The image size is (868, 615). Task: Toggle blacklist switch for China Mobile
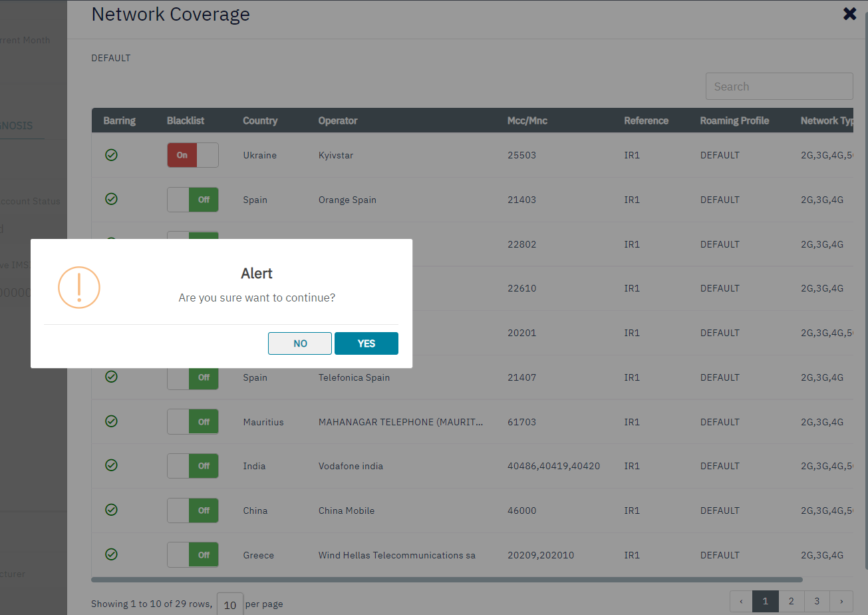(192, 511)
